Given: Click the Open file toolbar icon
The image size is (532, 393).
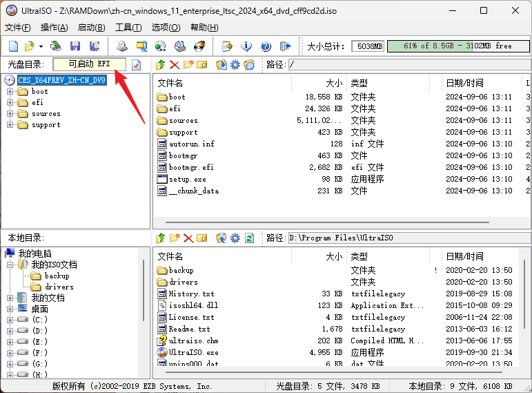Looking at the screenshot, I should pos(30,46).
